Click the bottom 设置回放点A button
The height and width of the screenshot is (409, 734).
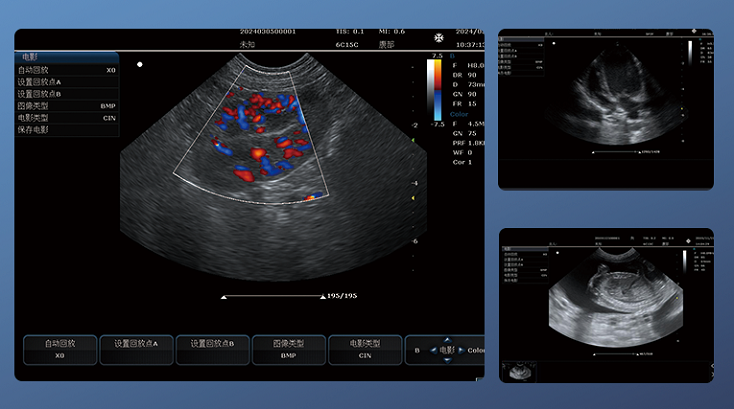point(136,350)
